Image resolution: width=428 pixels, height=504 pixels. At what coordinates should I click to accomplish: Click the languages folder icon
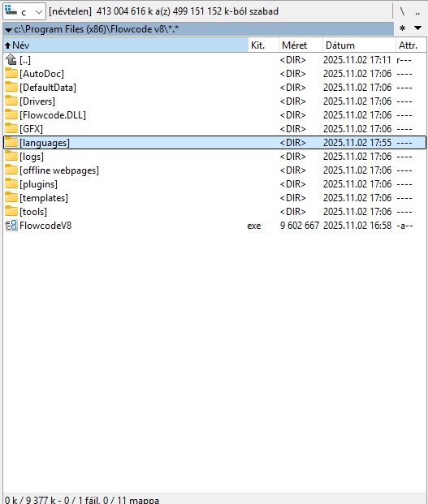click(11, 143)
